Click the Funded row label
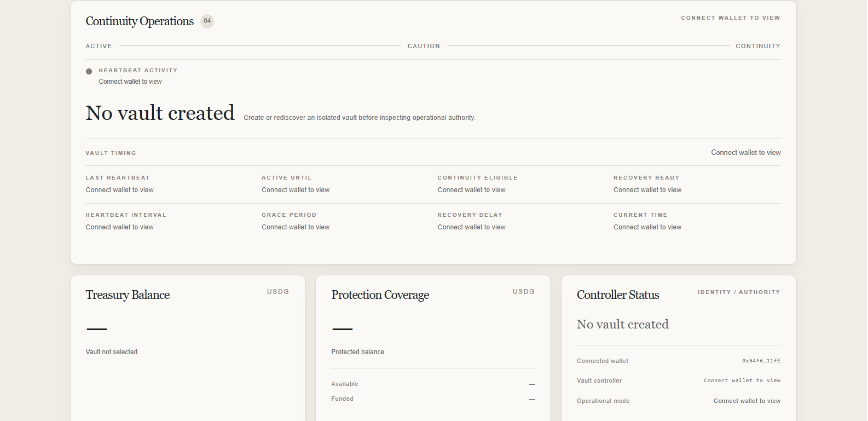The width and height of the screenshot is (868, 421). (343, 399)
